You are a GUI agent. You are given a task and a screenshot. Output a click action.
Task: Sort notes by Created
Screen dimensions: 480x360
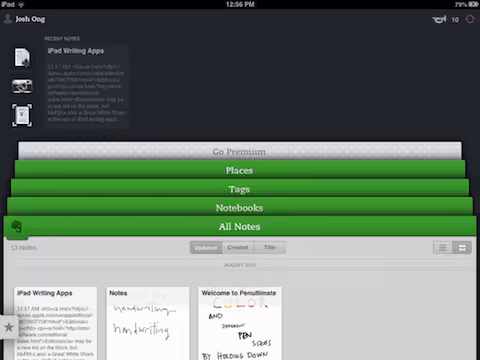coord(237,248)
